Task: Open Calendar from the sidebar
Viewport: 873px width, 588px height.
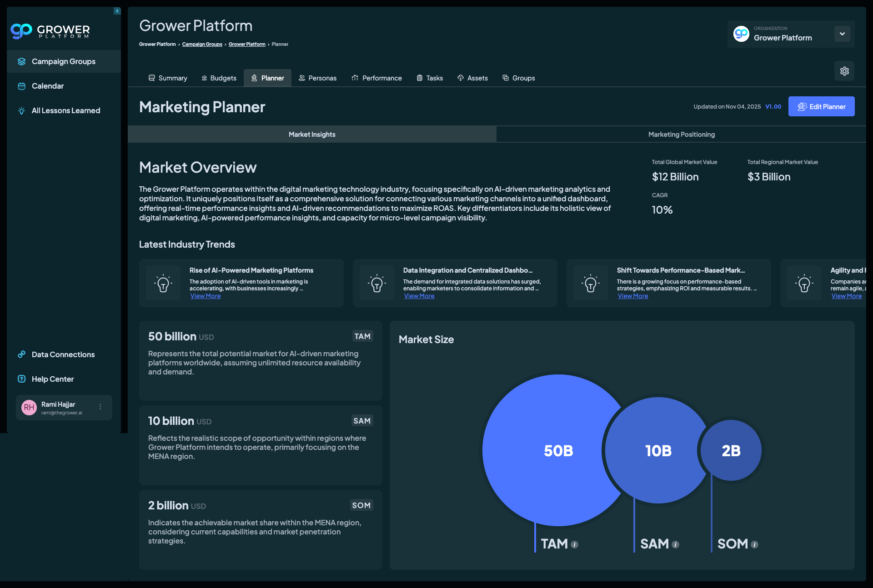Action: point(47,86)
